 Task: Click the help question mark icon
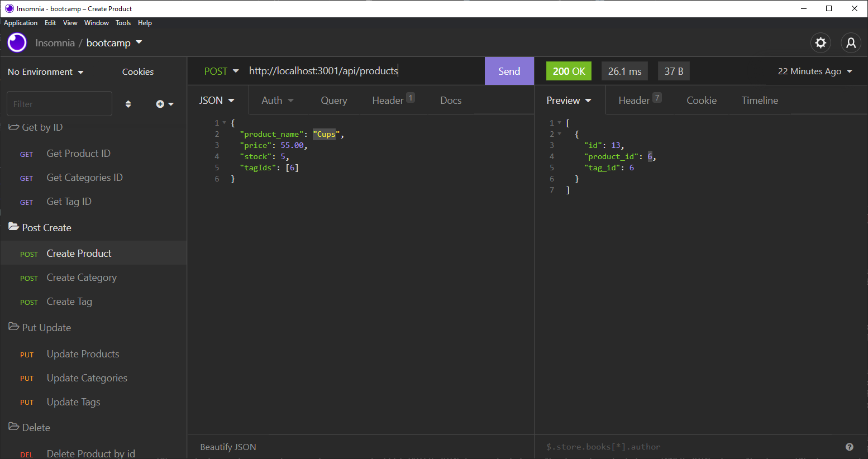[x=849, y=447]
